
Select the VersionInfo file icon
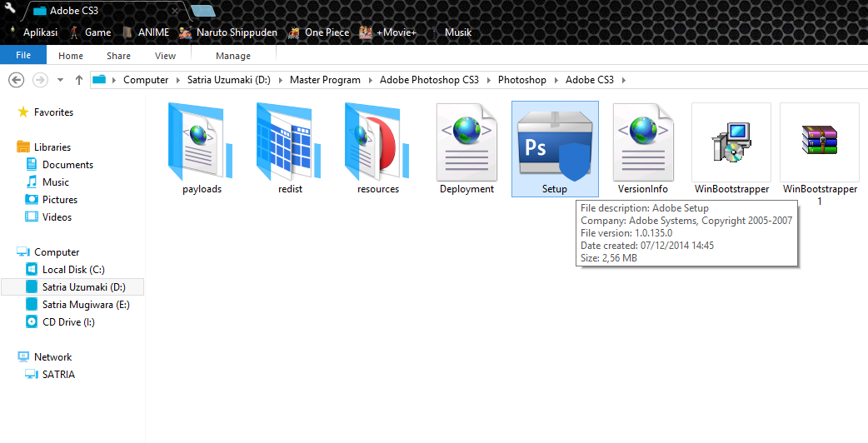coord(643,142)
